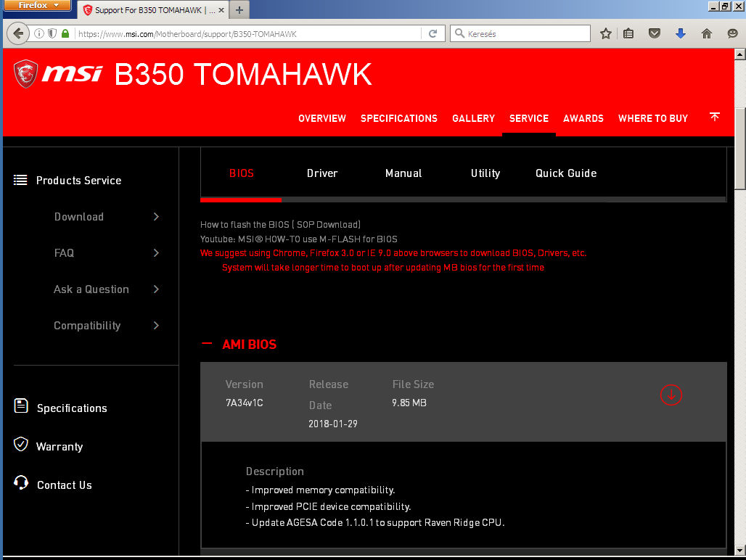Open downloads with the blue arrow icon

click(x=681, y=34)
